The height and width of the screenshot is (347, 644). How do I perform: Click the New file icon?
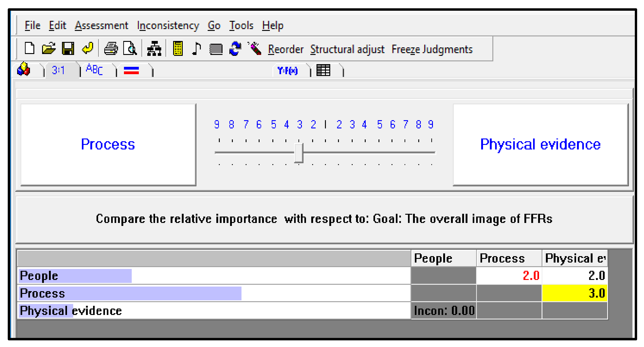[30, 49]
